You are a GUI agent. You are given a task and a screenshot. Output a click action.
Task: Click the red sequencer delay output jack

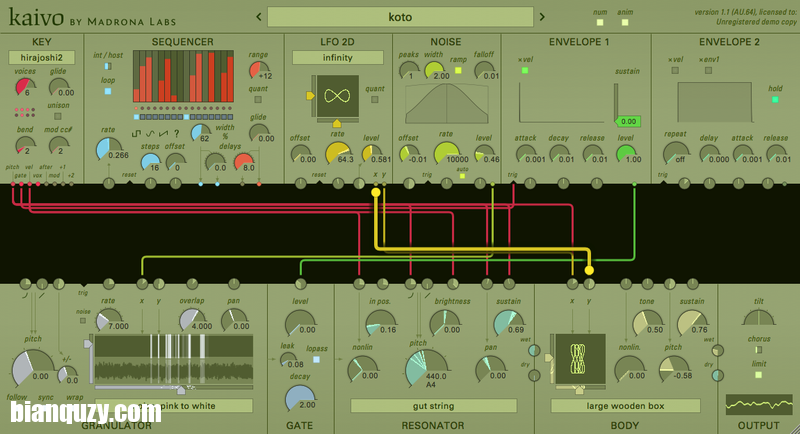[259, 184]
